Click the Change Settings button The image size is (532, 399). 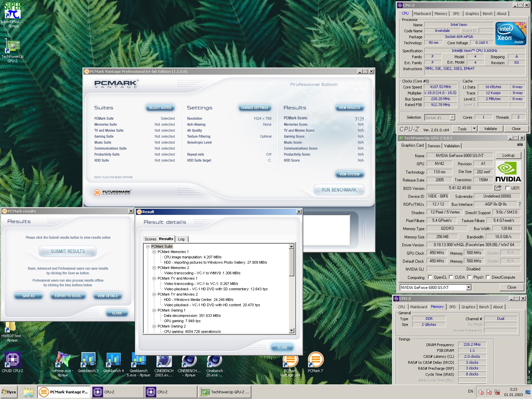click(x=255, y=108)
